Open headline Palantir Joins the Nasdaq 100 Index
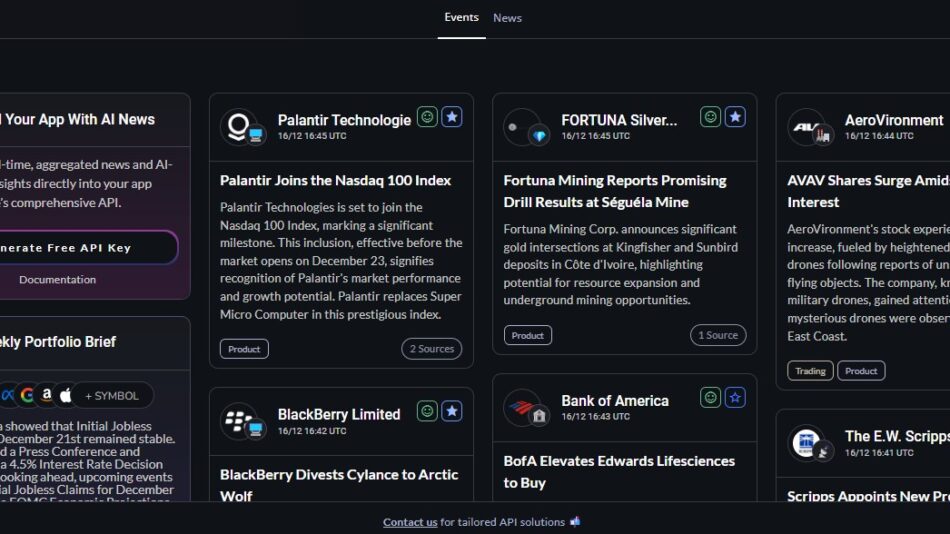Screen dimensions: 950x534 click(335, 180)
